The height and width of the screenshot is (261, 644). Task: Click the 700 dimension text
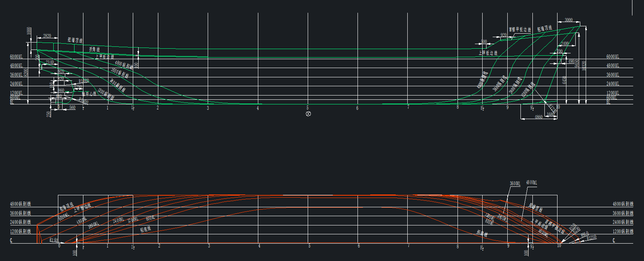click(x=559, y=51)
